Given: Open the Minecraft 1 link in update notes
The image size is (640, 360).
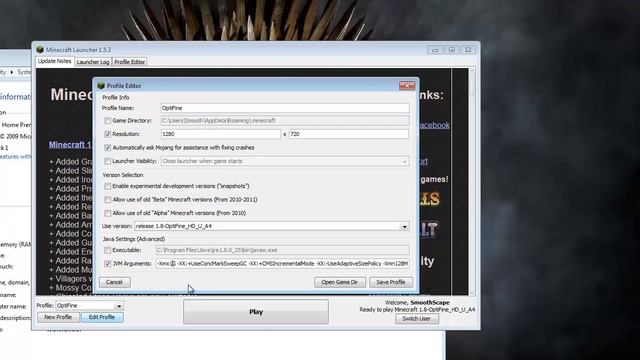Looking at the screenshot, I should pos(70,145).
